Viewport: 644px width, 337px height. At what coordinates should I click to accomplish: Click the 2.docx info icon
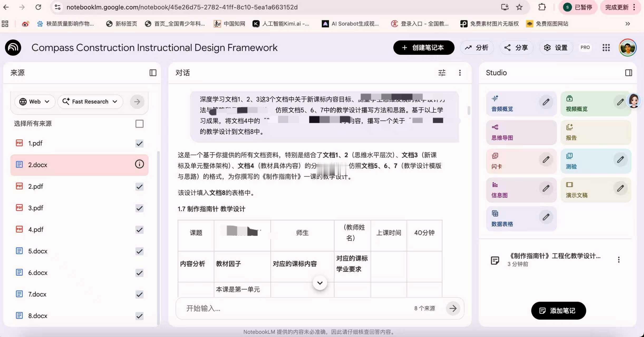(139, 164)
